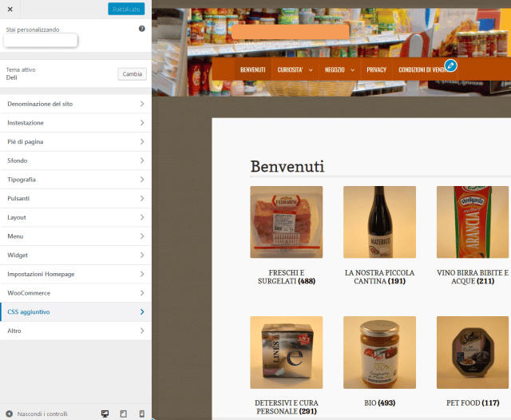511x420 pixels.
Task: Switch to tablet preview icon
Action: point(124,414)
